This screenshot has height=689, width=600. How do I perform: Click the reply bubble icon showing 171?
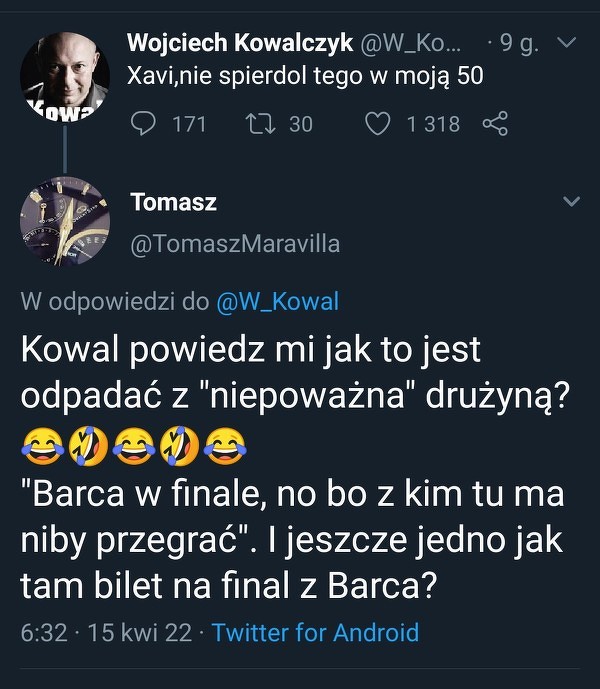pos(145,123)
